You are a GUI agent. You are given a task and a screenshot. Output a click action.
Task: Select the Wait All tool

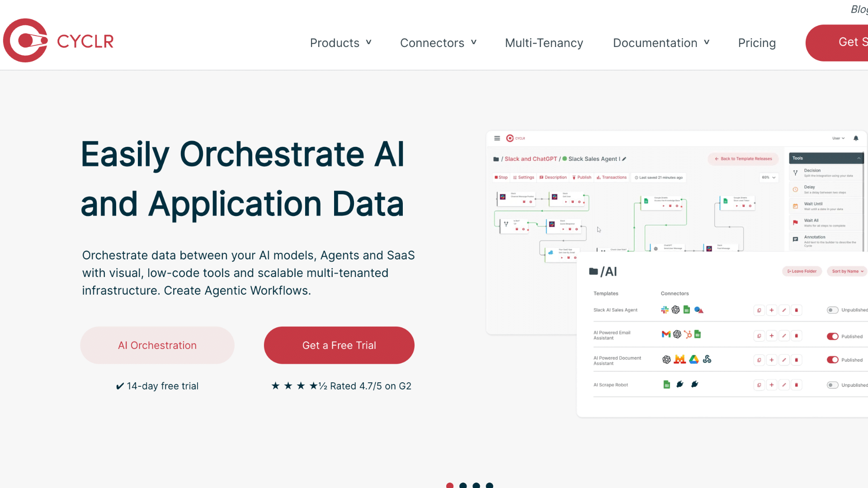click(826, 222)
